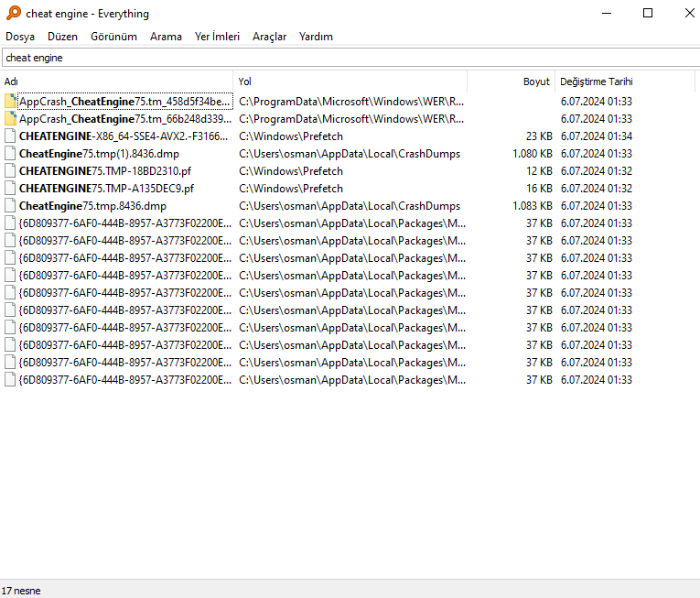Minimize the Everything window
Screen dimensions: 700x598
(x=607, y=13)
